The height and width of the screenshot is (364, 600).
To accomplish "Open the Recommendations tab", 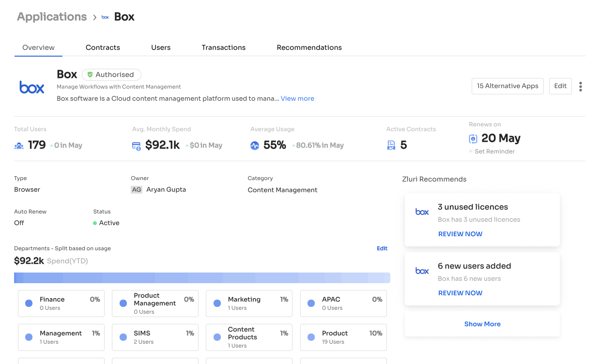I will pos(309,47).
